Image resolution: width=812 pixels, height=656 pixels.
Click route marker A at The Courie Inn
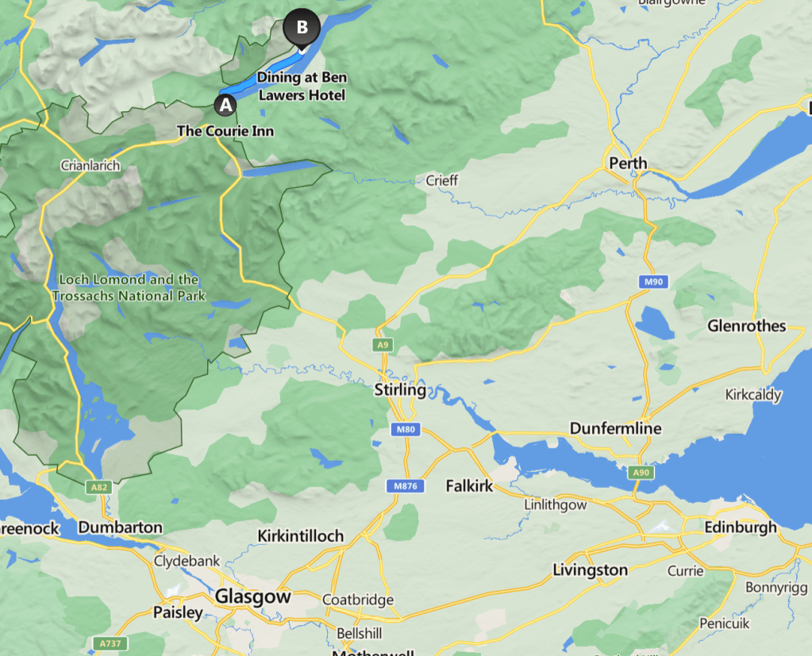click(x=225, y=105)
